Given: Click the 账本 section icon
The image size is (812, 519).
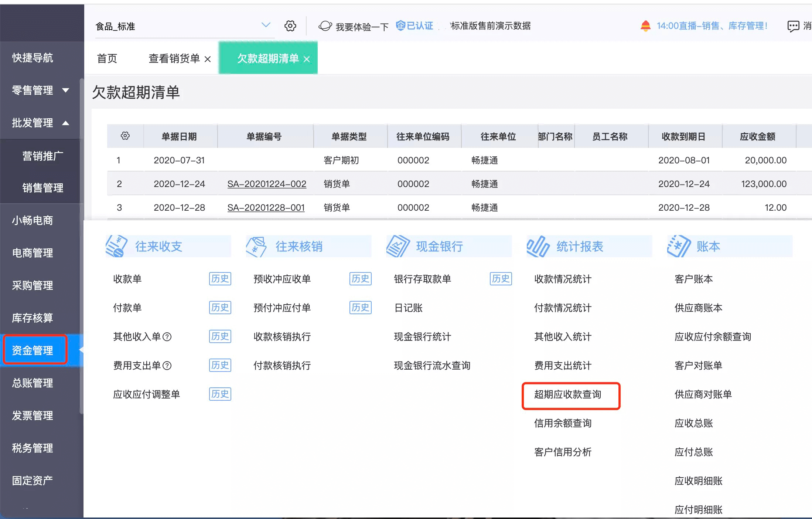Looking at the screenshot, I should pyautogui.click(x=679, y=246).
